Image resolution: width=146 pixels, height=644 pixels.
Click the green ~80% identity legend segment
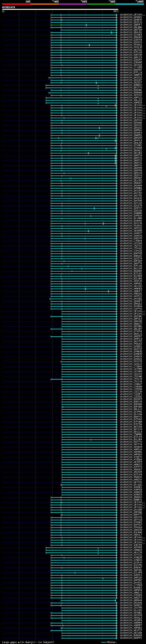pos(101,4)
